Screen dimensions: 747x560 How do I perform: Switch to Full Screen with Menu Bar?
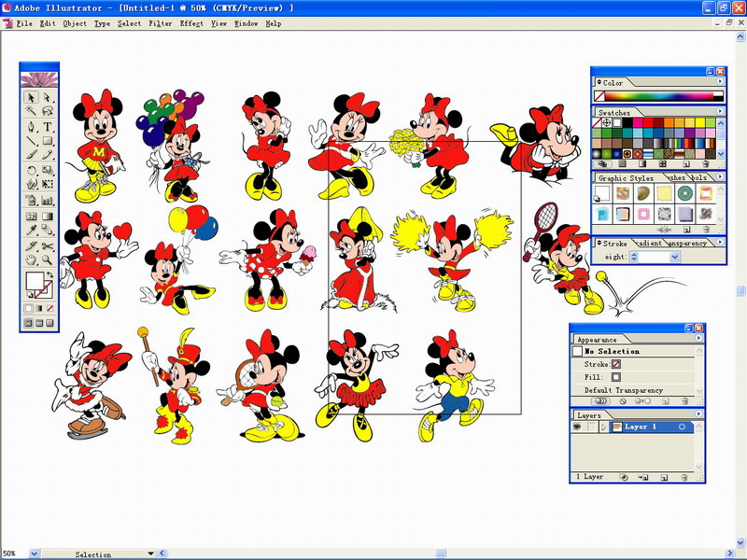click(39, 323)
